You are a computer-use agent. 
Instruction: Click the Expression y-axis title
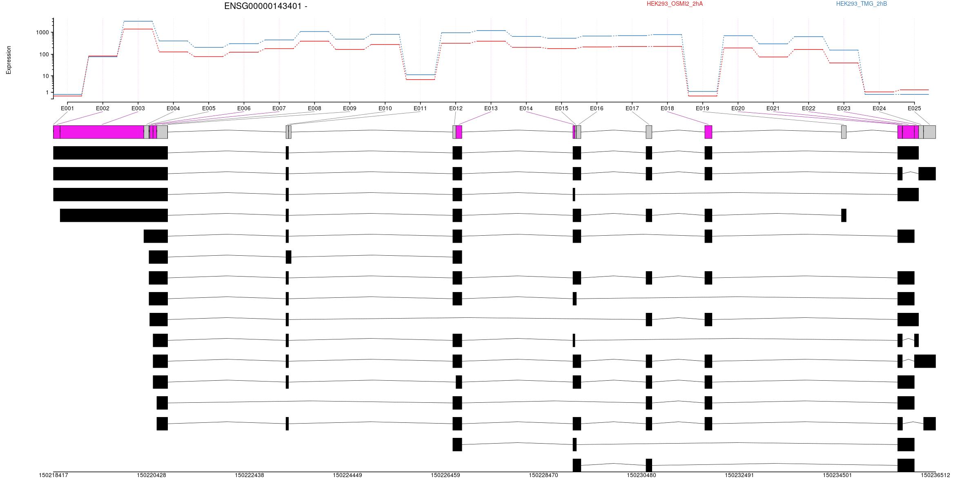click(9, 60)
